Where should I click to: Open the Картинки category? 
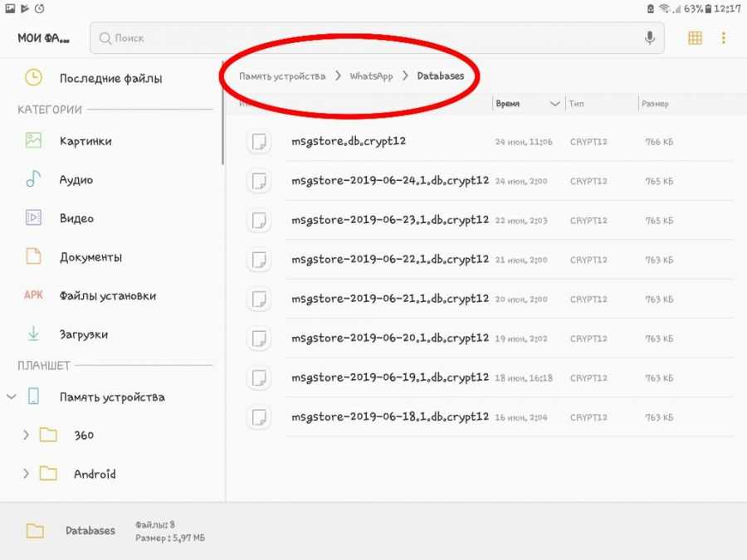pos(85,141)
